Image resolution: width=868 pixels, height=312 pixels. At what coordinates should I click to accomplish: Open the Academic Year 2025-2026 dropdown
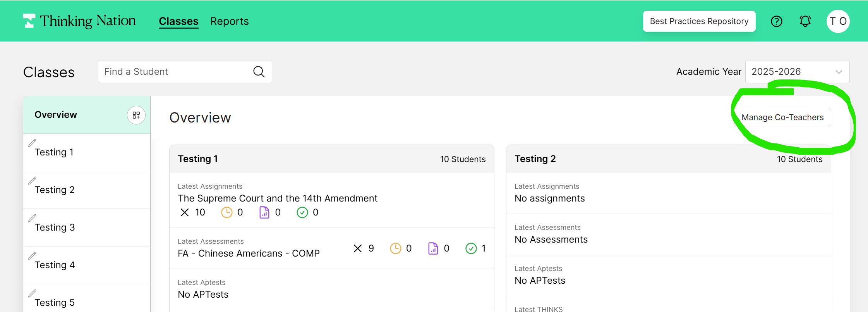coord(797,72)
